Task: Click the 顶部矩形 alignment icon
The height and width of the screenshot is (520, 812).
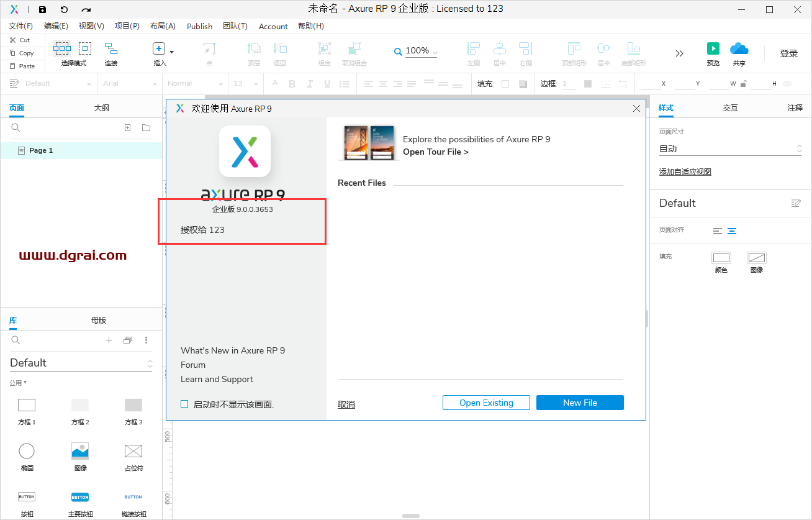Action: [x=574, y=50]
